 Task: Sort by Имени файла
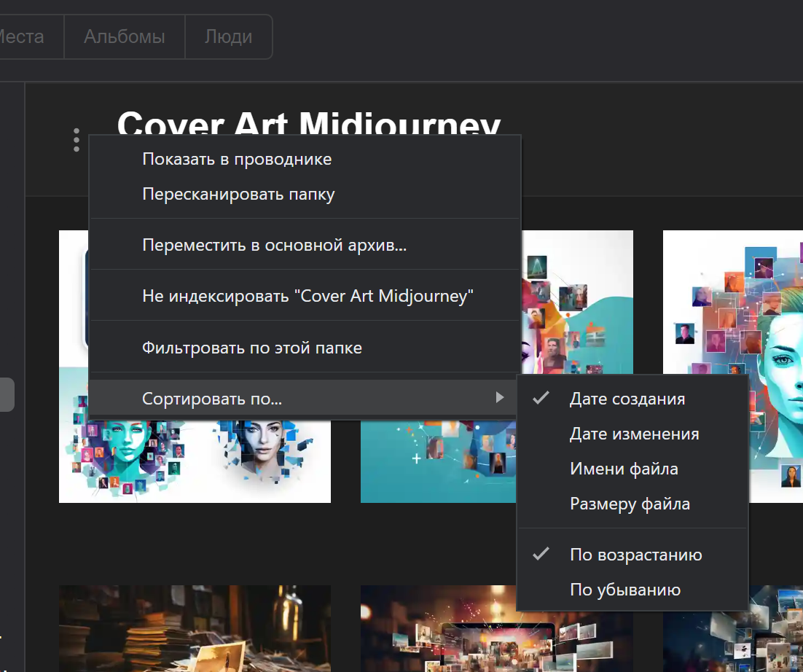632,469
